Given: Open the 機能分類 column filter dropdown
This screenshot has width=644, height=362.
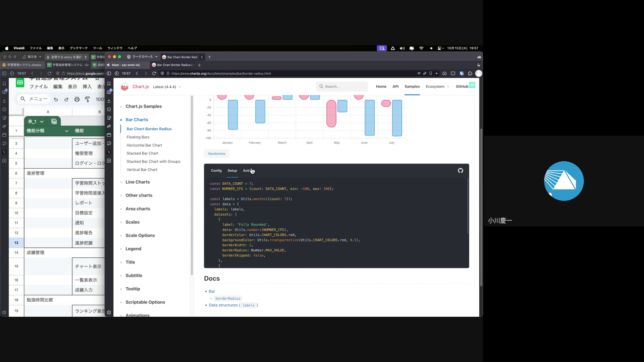Looking at the screenshot, I should pyautogui.click(x=66, y=131).
